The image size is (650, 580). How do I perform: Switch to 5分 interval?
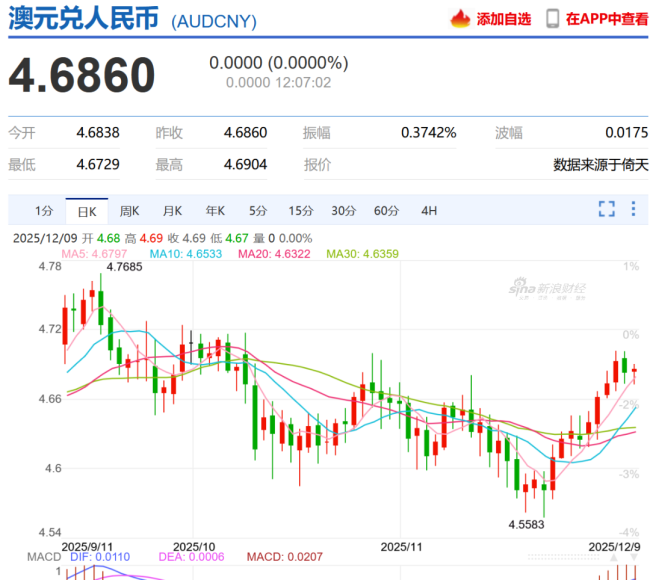point(258,210)
